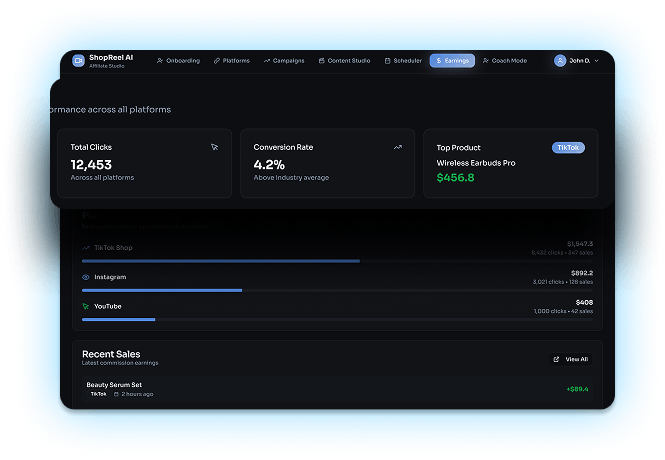Viewport: 665px width, 460px height.
Task: Switch to the Campaigns tab
Action: tap(284, 61)
